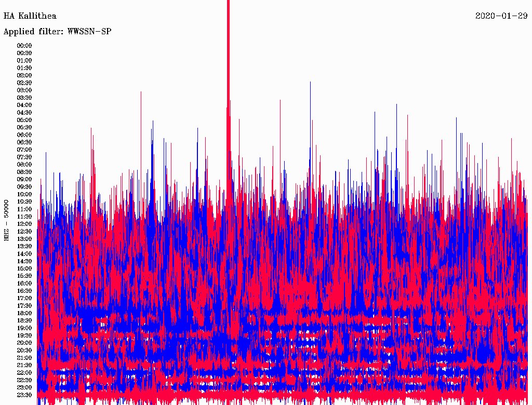Select the 04:30 time label
532x405 pixels.
click(24, 113)
